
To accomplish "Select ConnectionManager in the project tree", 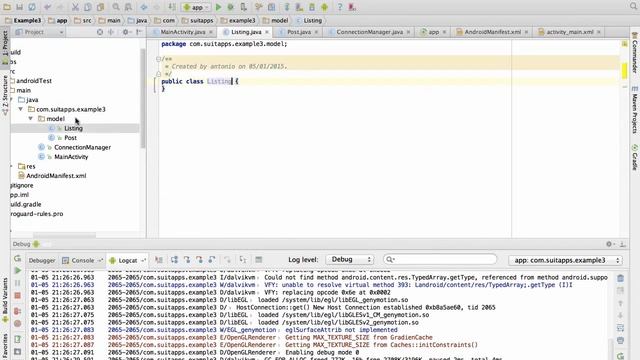I will tap(82, 147).
